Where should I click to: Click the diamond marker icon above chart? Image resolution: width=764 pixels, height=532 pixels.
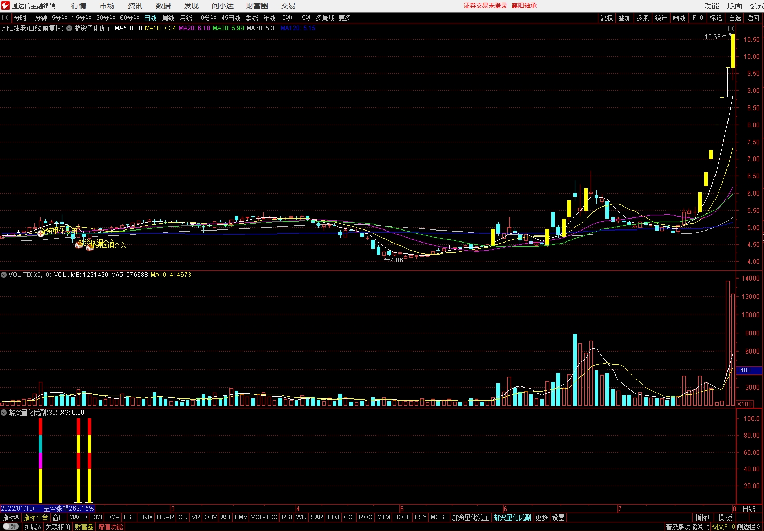coord(722,28)
